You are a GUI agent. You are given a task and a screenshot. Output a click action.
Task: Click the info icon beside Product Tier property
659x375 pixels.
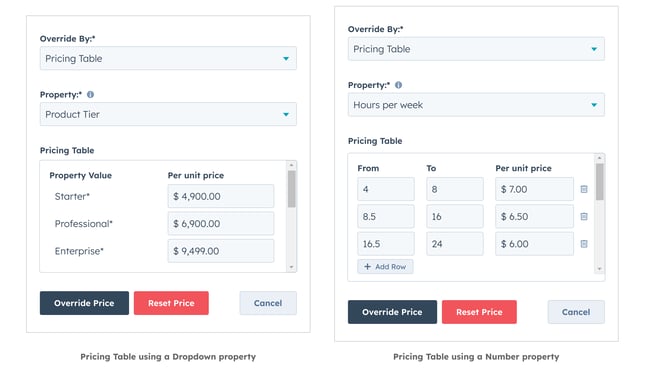pos(90,95)
